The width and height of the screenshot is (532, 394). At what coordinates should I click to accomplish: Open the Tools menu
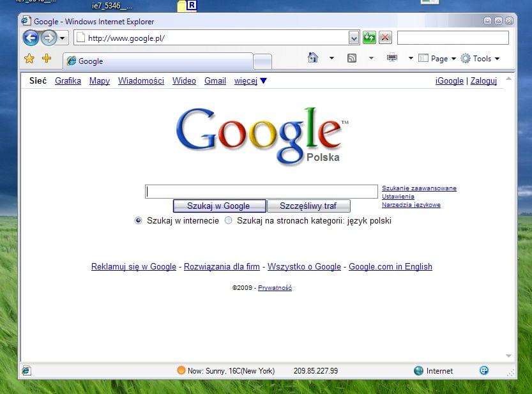click(x=480, y=58)
